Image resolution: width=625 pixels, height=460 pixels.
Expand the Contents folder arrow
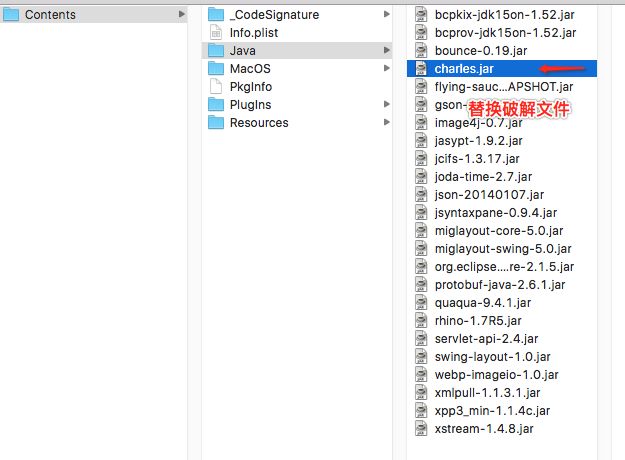point(182,14)
